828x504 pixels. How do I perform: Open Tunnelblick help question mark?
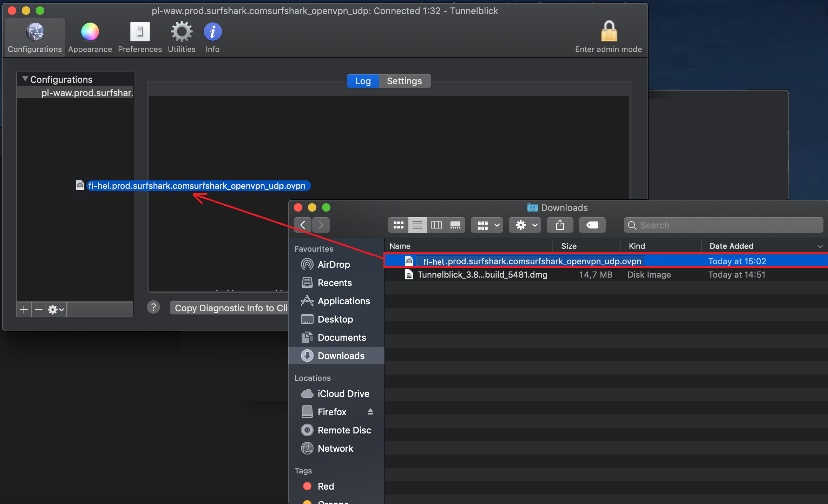point(153,307)
